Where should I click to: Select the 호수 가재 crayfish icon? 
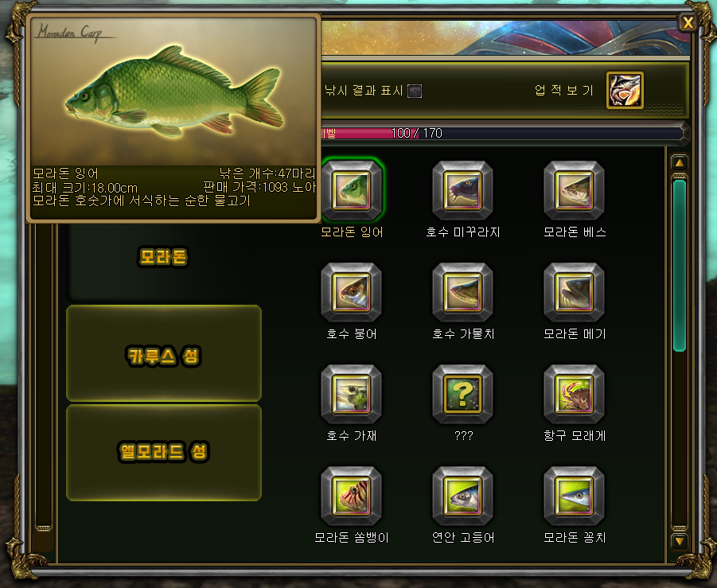tap(351, 394)
